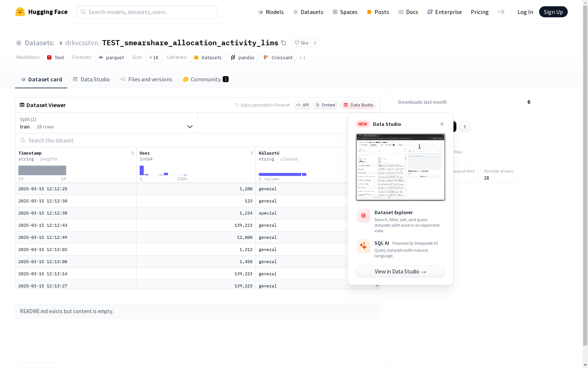Screen dimensions: 588x368
Task: Select the pandas library tag
Action: click(x=243, y=57)
